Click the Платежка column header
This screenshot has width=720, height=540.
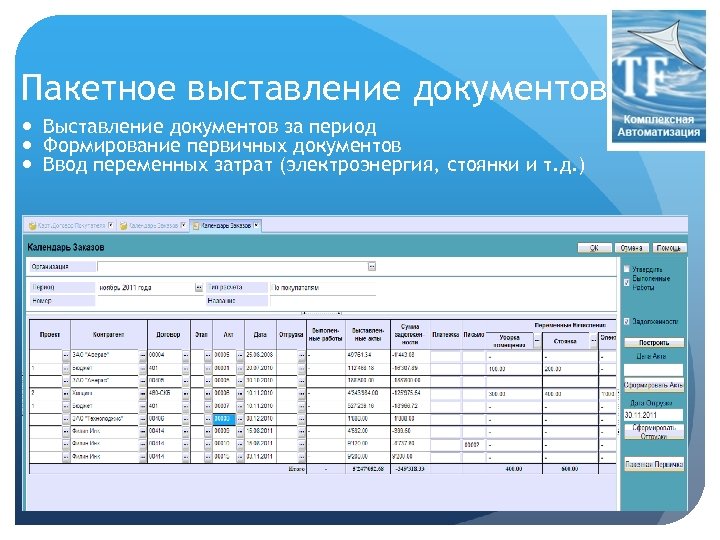coord(445,335)
